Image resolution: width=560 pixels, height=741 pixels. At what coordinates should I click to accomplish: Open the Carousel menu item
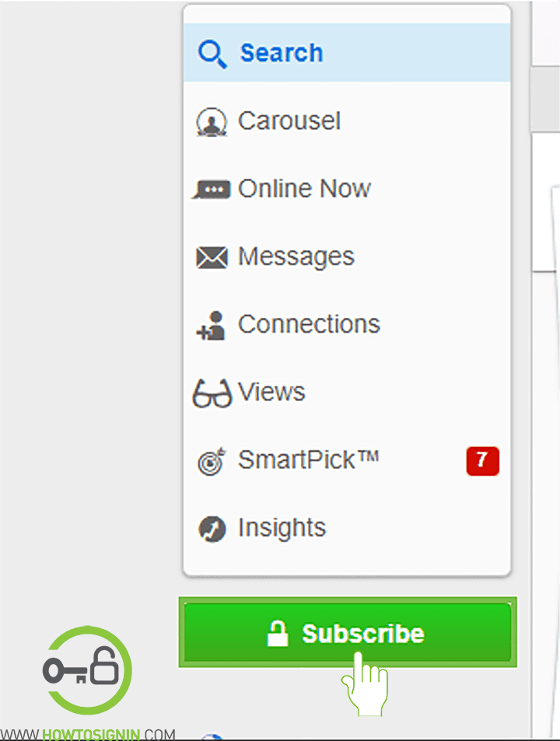click(x=347, y=121)
